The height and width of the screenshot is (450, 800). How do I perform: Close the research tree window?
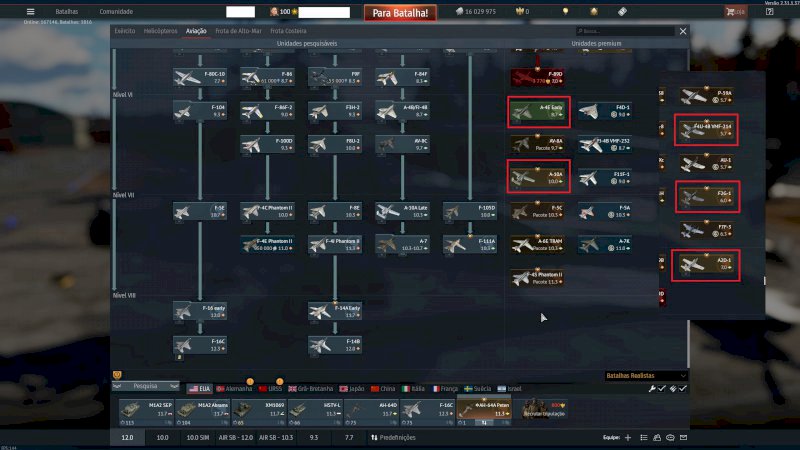(683, 31)
